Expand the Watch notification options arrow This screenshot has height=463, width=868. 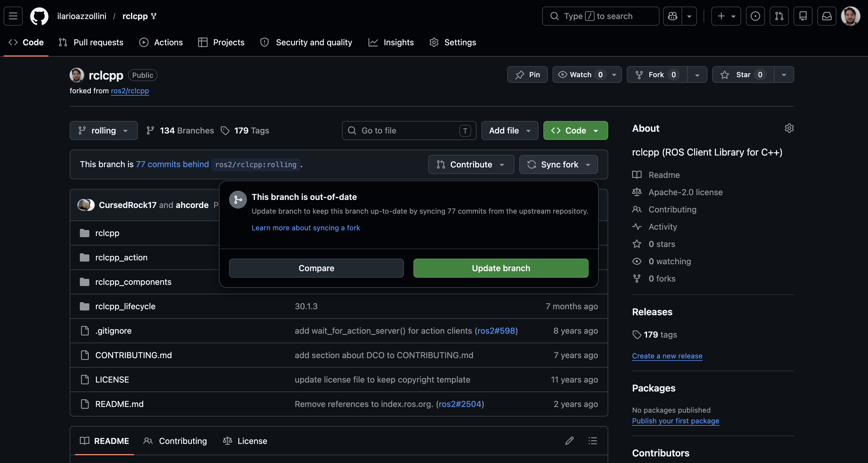click(614, 75)
